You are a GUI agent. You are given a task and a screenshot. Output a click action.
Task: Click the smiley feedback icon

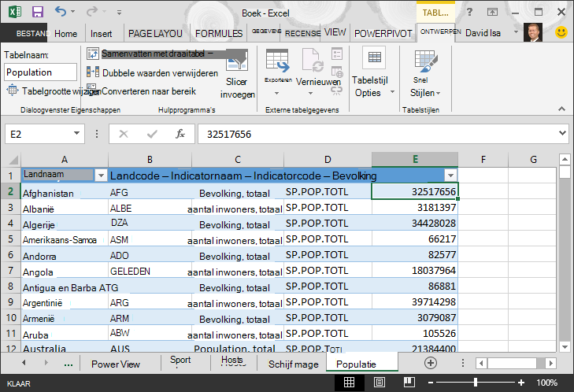coord(561,32)
